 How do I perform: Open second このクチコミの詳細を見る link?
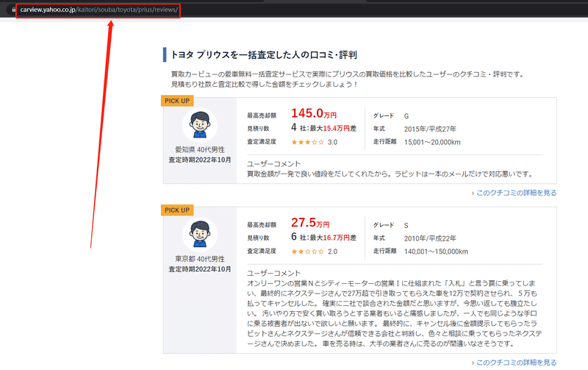[x=517, y=363]
